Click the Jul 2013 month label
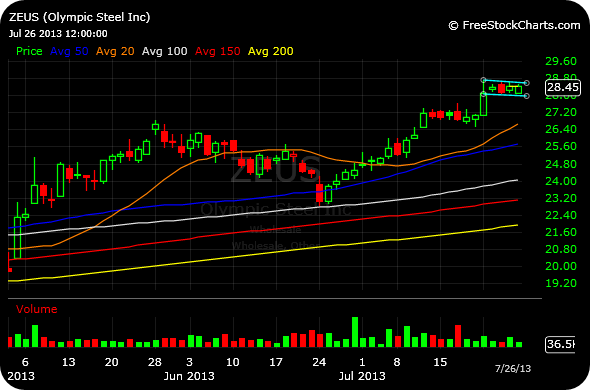This screenshot has width=590, height=390. pos(362,376)
